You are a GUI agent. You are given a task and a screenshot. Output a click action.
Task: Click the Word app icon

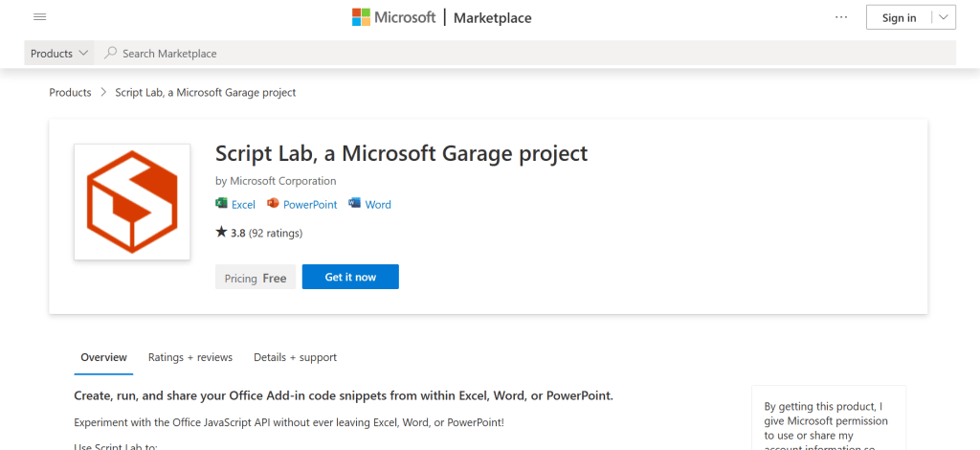354,204
